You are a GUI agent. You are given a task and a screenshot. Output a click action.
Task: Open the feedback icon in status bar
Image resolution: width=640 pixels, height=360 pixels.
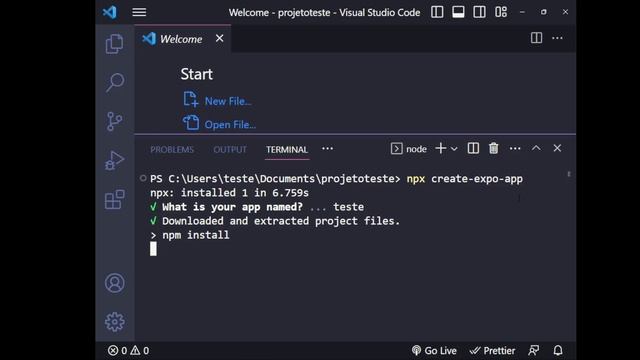coord(534,351)
